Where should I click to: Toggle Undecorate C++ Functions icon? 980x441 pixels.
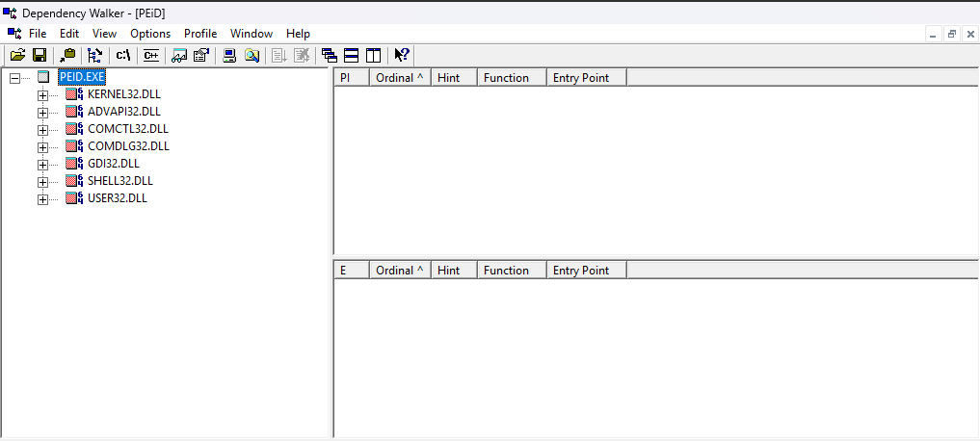[150, 55]
